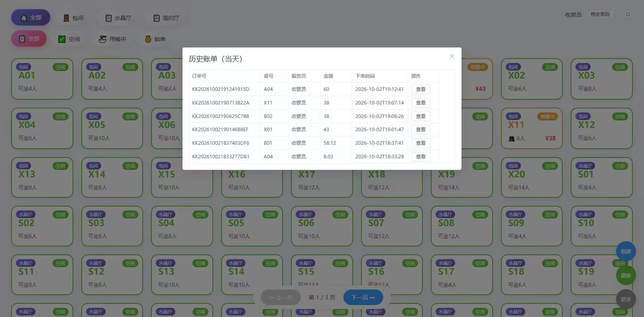Viewport: 644px width, 317px height.
Task: Filter tables by 锁单 status
Action: coord(155,39)
